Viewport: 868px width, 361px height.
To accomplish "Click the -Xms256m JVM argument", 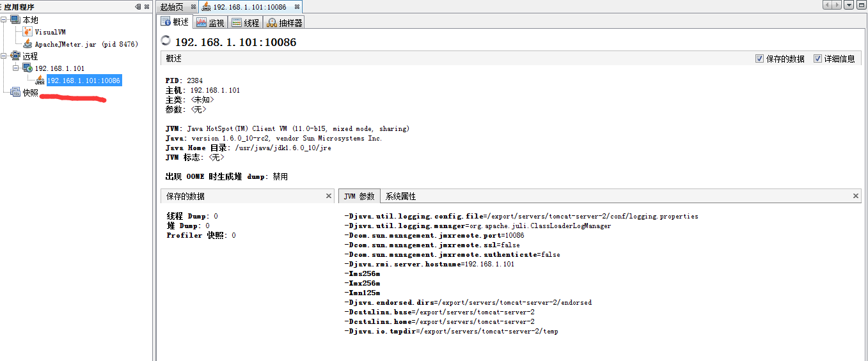I will pos(362,273).
